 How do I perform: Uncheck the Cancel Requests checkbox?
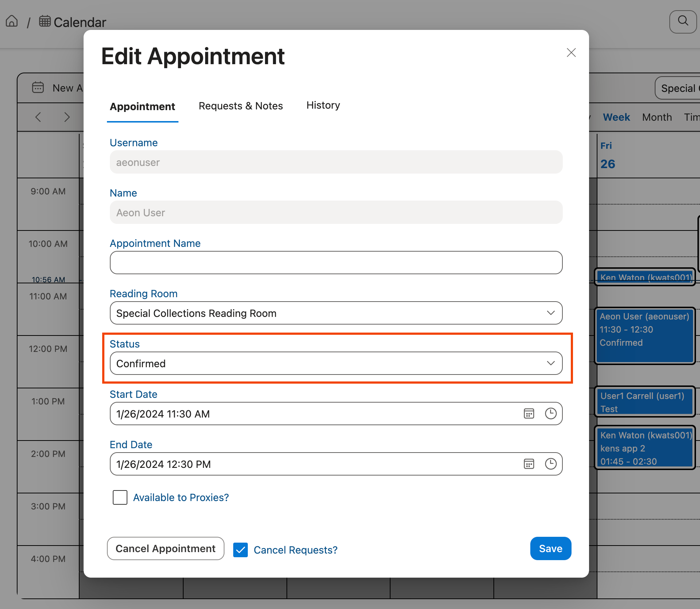point(240,550)
